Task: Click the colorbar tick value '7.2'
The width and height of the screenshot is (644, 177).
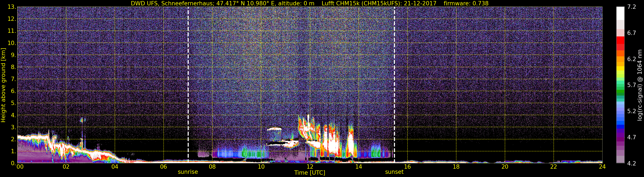Action: [632, 7]
